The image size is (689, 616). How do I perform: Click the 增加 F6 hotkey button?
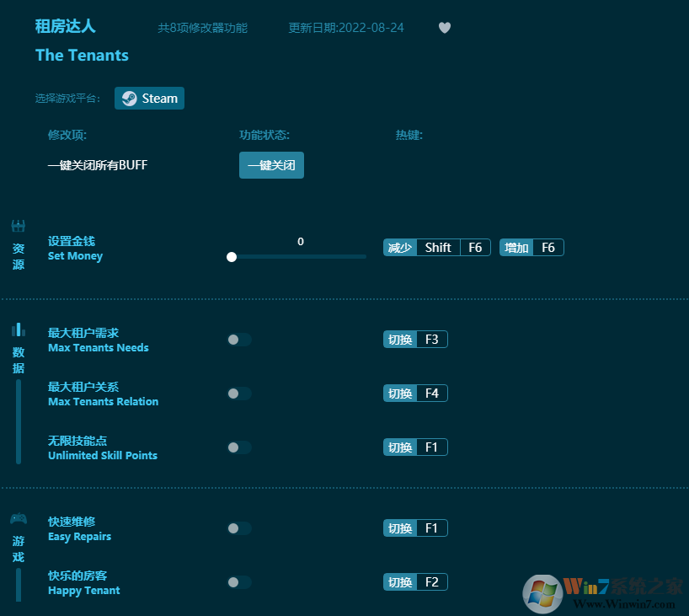531,248
